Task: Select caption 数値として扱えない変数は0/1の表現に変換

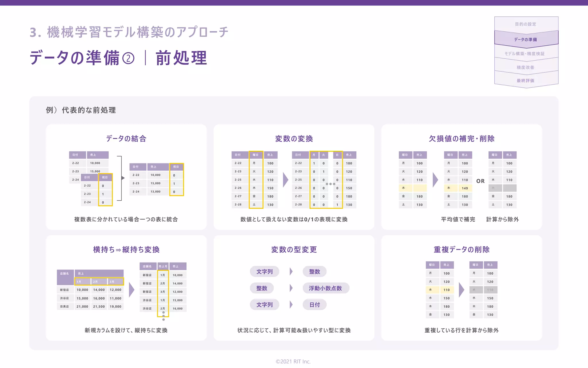Action: coord(294,219)
